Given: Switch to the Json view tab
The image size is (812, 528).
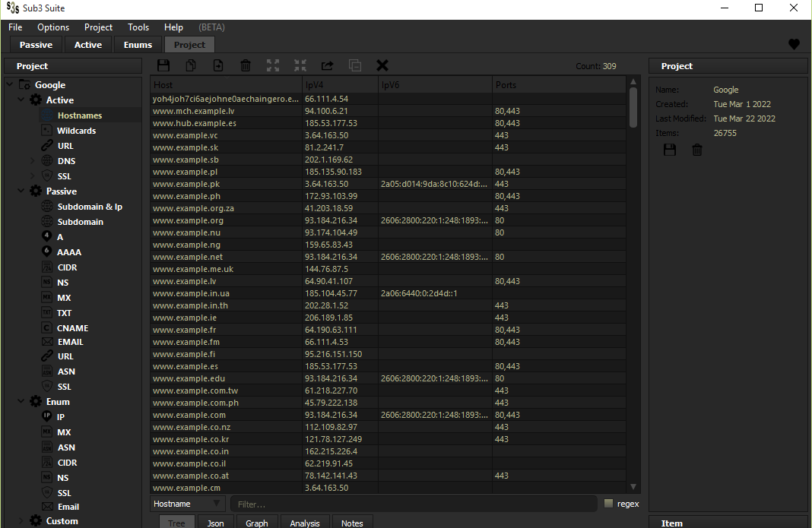Looking at the screenshot, I should (215, 523).
